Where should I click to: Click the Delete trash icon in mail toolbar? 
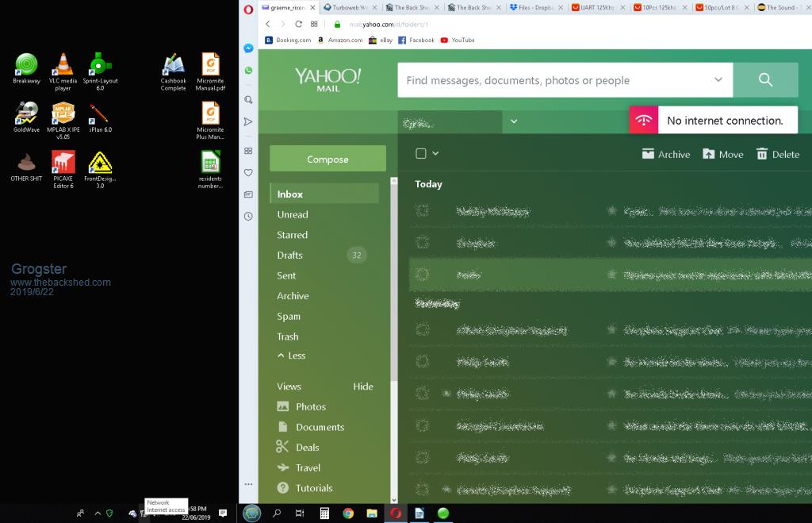(777, 154)
